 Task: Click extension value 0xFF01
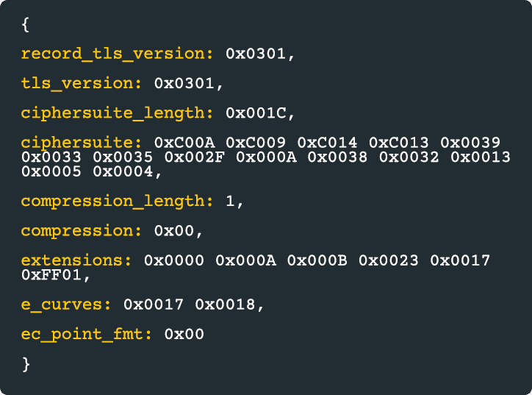pos(51,275)
